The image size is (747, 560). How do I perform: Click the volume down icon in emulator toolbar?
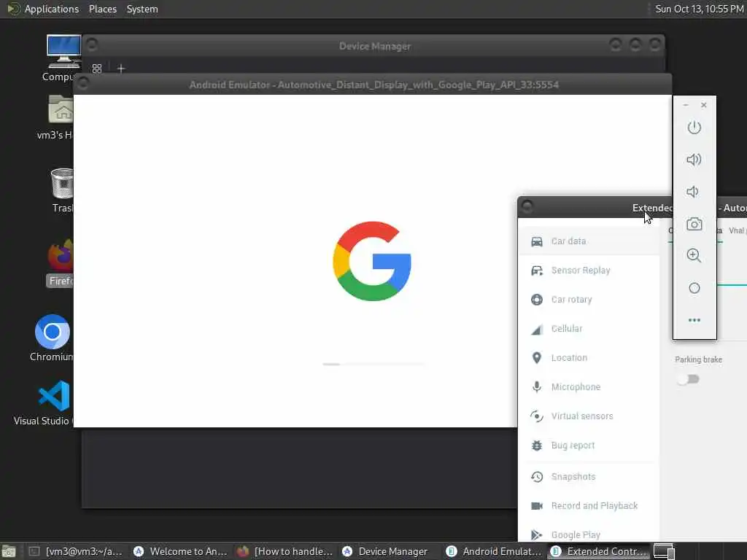(x=693, y=192)
